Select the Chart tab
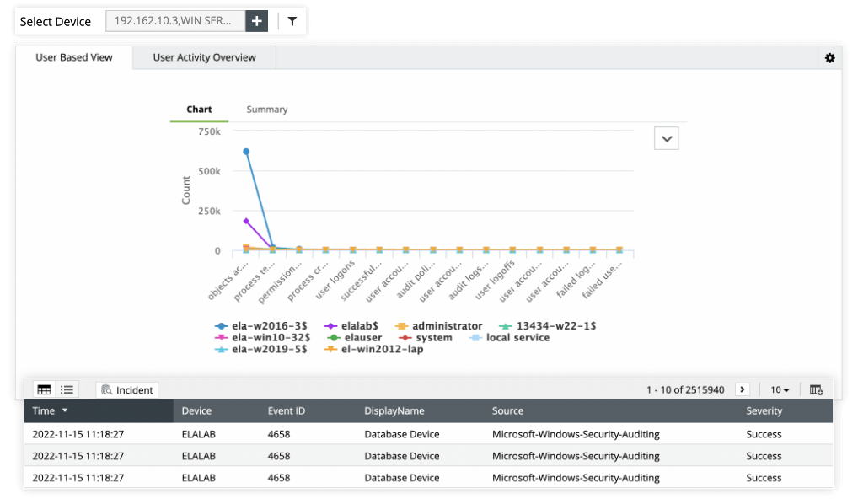Screen dimensions: 858x504 click(199, 110)
